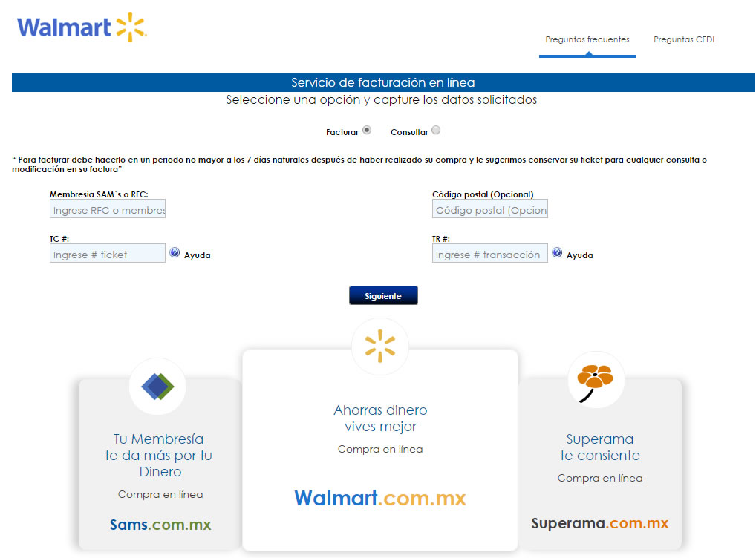This screenshot has height=558, width=756.
Task: Select the Facturar radio button
Action: [x=367, y=131]
